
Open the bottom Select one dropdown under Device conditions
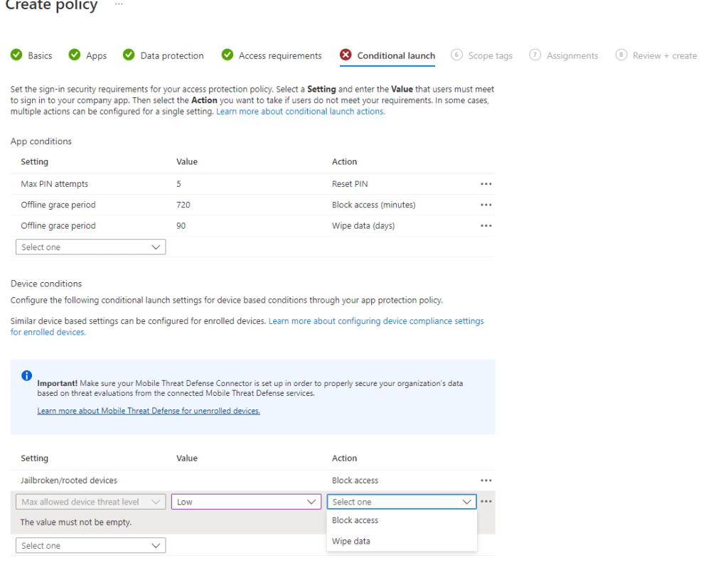tap(90, 545)
